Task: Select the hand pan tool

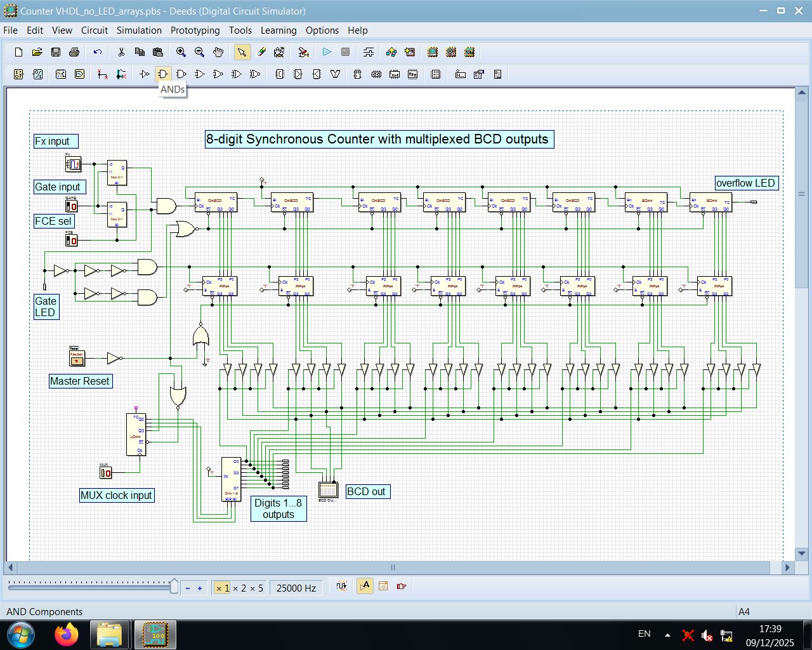Action: pyautogui.click(x=218, y=52)
